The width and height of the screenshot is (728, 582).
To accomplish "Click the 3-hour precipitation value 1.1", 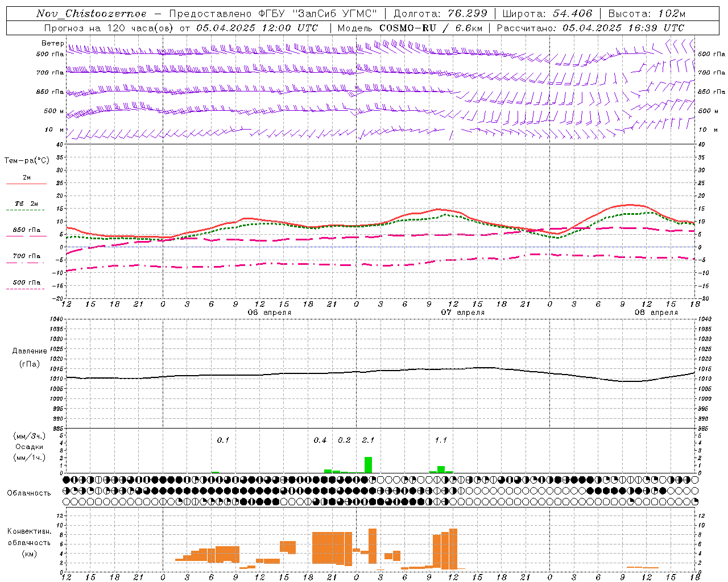I will click(x=441, y=440).
